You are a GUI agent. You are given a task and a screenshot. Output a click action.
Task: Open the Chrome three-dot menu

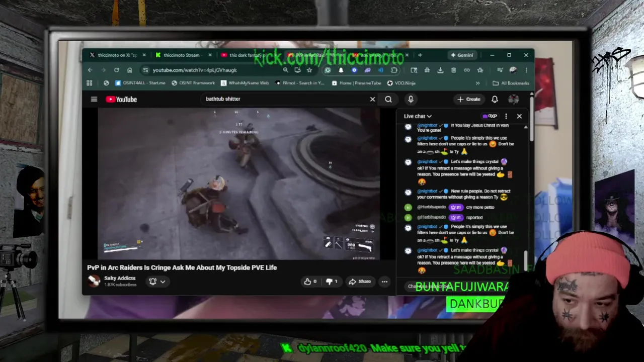point(526,70)
